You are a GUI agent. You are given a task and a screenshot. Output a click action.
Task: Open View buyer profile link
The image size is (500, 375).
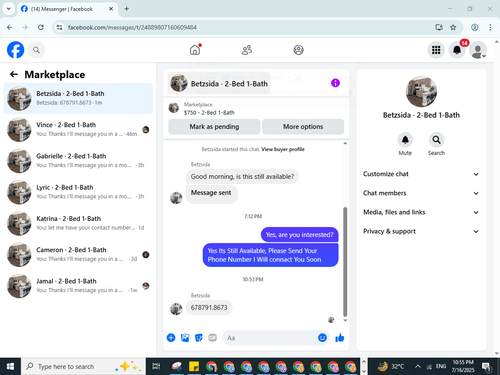[283, 149]
